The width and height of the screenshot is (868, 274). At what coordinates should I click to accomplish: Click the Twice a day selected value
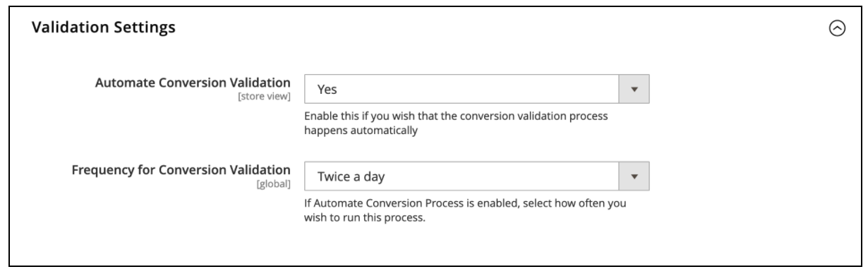pos(351,177)
